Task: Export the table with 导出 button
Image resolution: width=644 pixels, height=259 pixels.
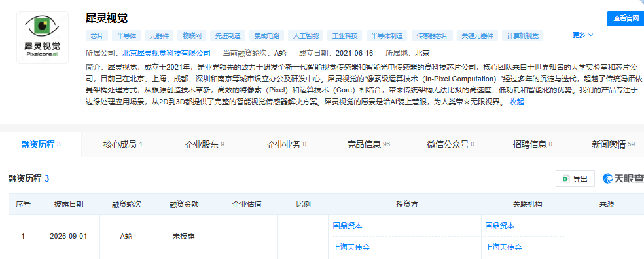Action: 575,179
